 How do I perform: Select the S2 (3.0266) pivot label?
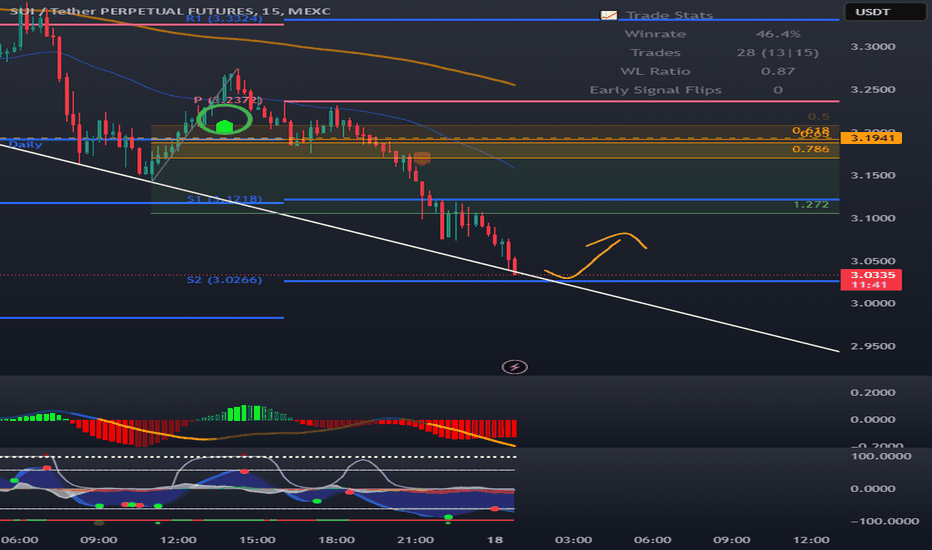[x=224, y=279]
